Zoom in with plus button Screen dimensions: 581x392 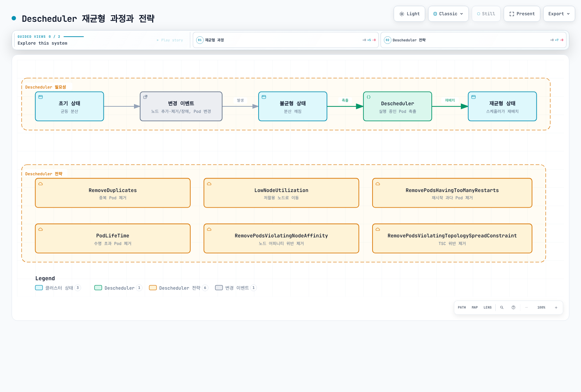pyautogui.click(x=556, y=307)
